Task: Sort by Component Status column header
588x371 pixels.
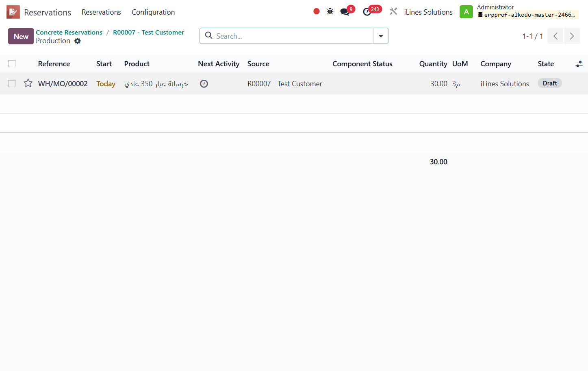Action: click(x=362, y=64)
